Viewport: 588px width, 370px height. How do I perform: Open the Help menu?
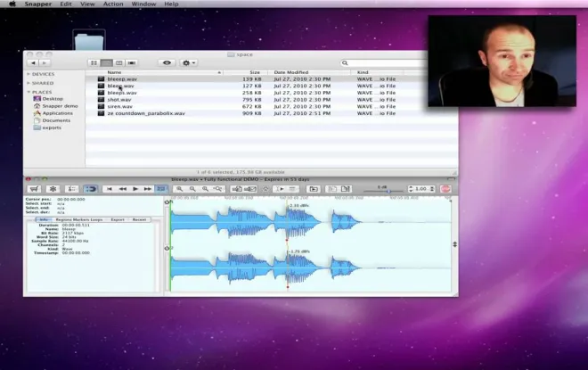(x=171, y=4)
